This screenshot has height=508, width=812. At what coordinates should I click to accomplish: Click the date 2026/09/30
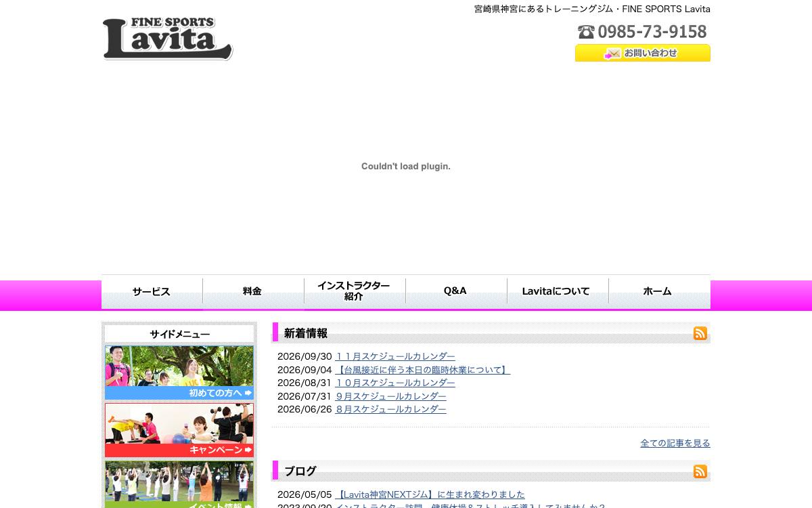[304, 356]
